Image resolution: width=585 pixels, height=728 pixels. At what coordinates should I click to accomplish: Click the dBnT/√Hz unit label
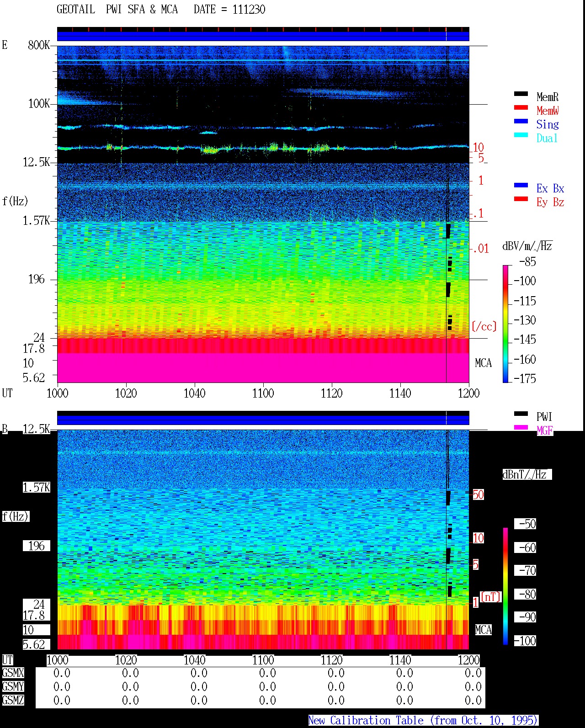click(x=527, y=474)
